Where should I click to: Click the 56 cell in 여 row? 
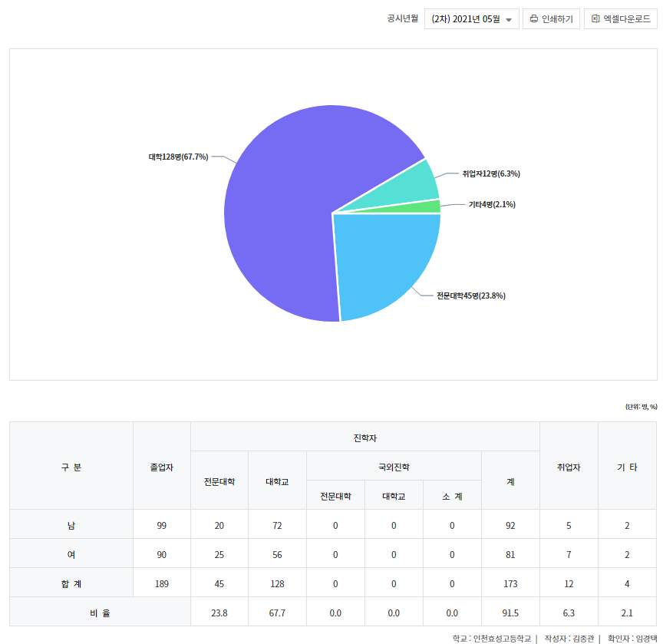click(277, 553)
